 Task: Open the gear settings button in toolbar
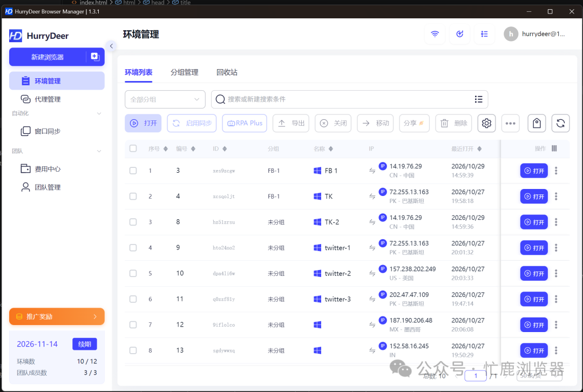tap(486, 123)
